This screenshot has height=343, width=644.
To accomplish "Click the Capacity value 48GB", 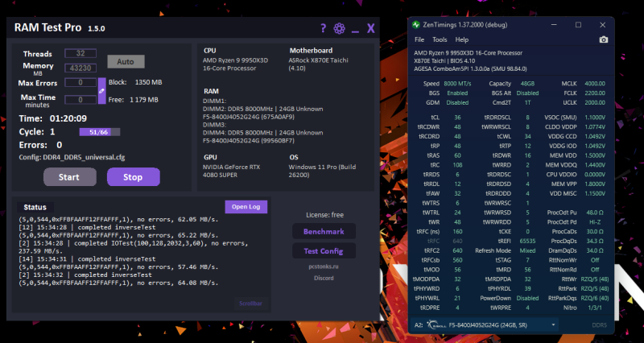I will 527,84.
